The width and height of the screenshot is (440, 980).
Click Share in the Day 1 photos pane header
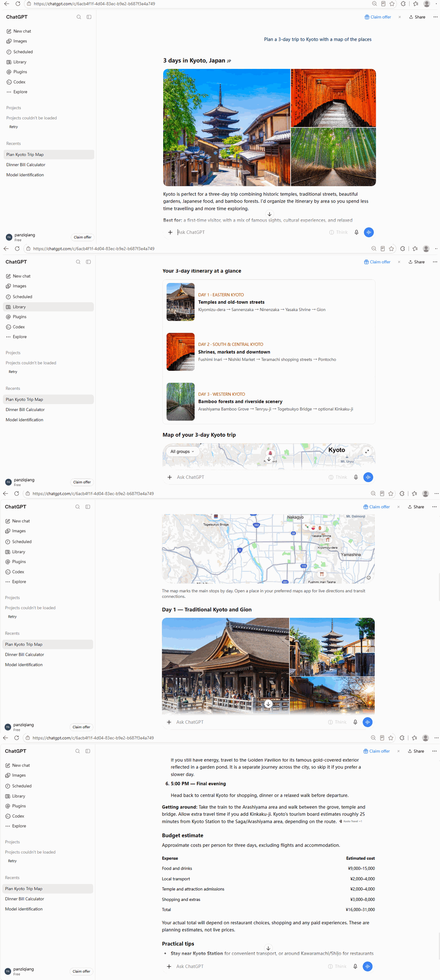point(416,507)
